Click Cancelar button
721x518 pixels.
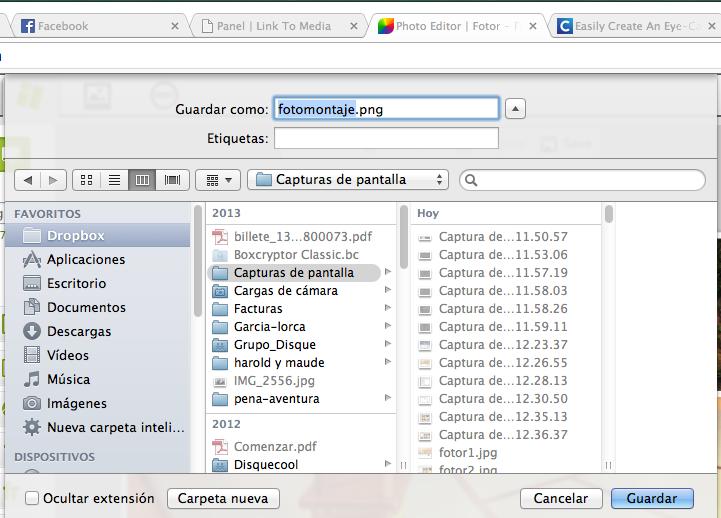tap(560, 498)
